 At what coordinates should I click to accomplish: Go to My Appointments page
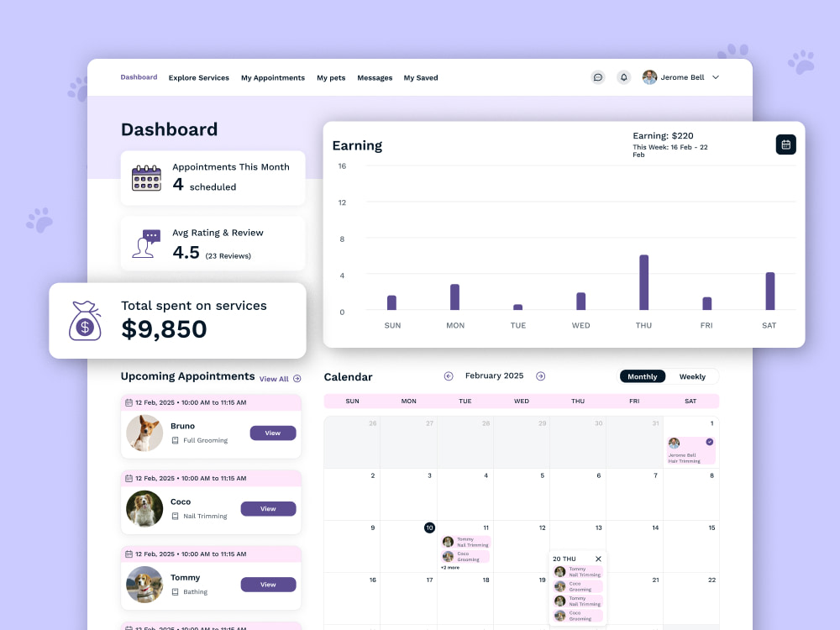click(273, 77)
